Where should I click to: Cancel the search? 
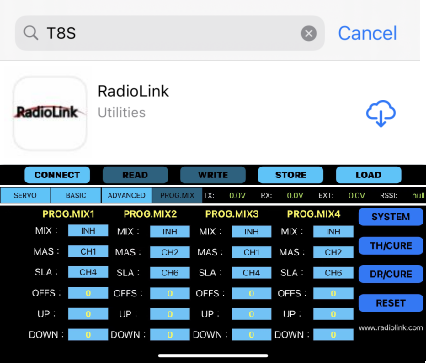367,33
